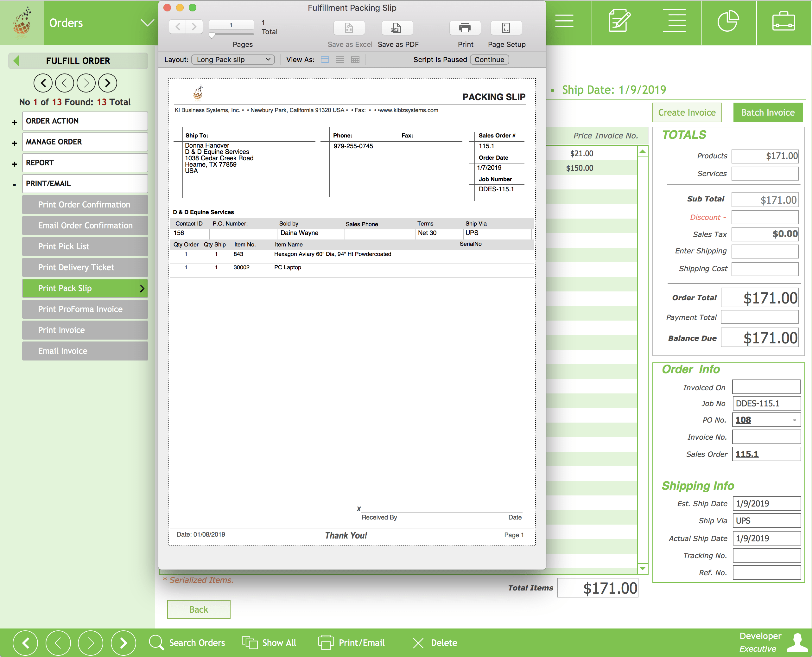812x657 pixels.
Task: Click the Back button
Action: tap(199, 609)
